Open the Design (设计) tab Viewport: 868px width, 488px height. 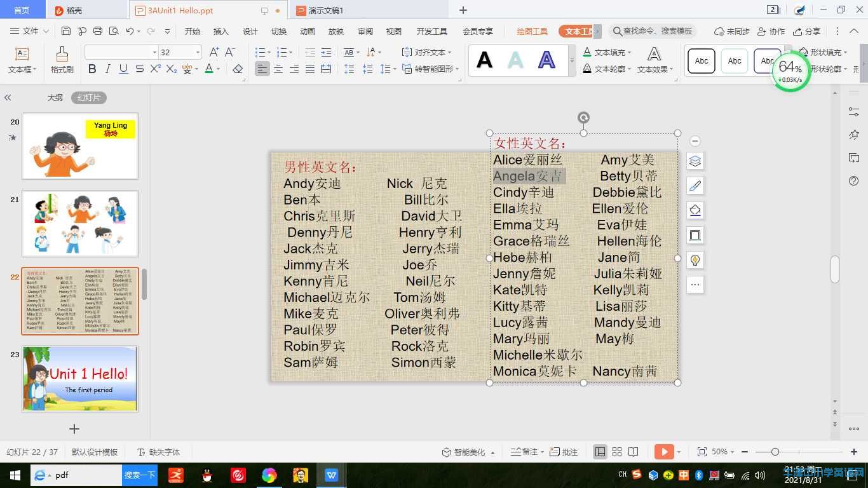pos(250,31)
